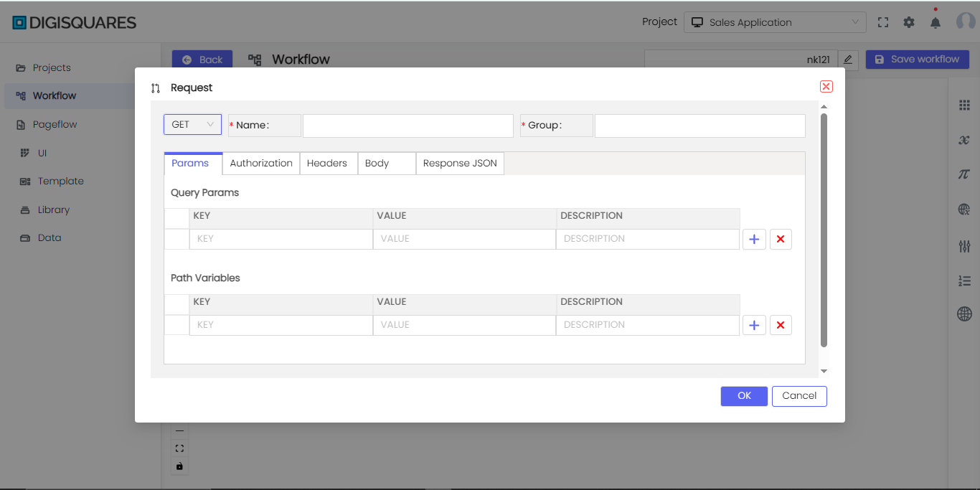Open the Project selector dropdown

coord(775,22)
